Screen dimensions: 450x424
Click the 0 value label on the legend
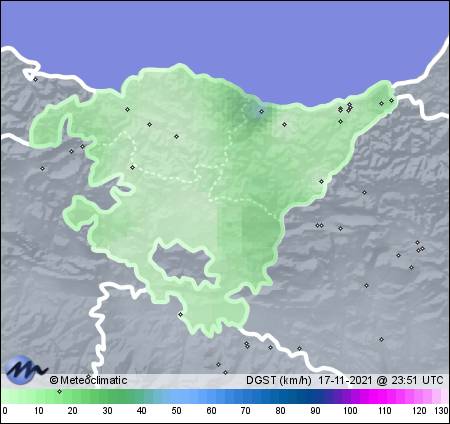coord(5,411)
